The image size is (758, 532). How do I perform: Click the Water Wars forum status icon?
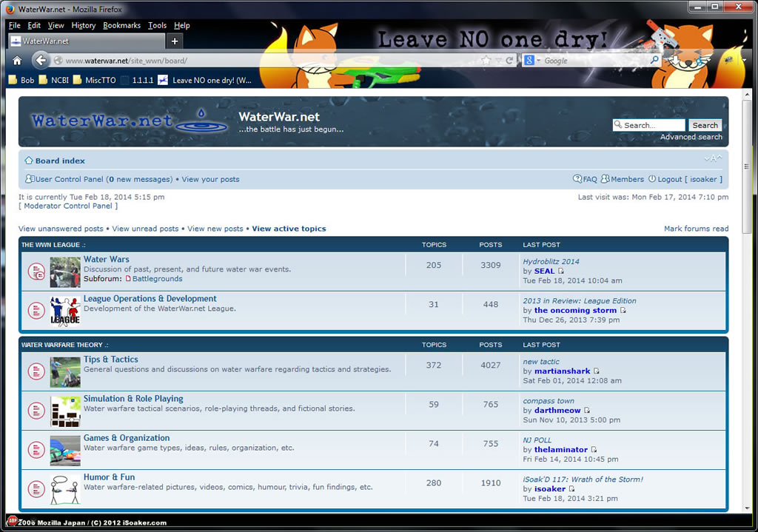click(x=36, y=272)
